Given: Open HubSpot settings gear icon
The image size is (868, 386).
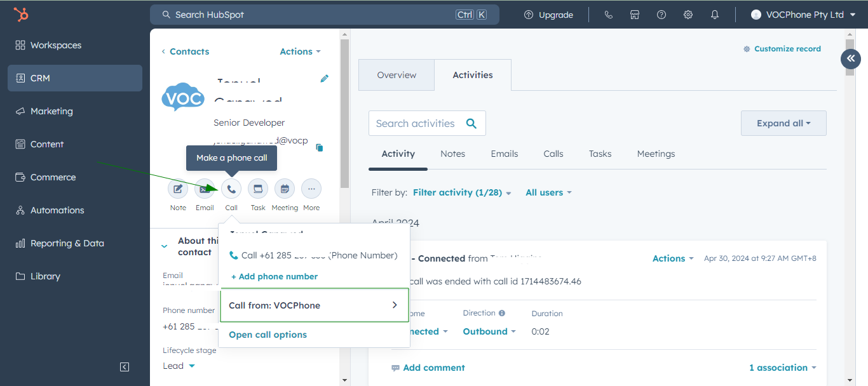Looking at the screenshot, I should click(x=688, y=14).
